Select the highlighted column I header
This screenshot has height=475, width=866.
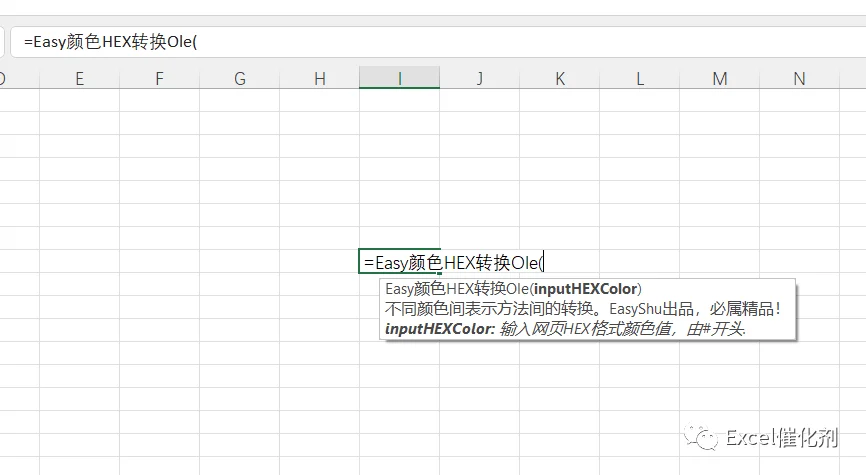click(x=399, y=78)
